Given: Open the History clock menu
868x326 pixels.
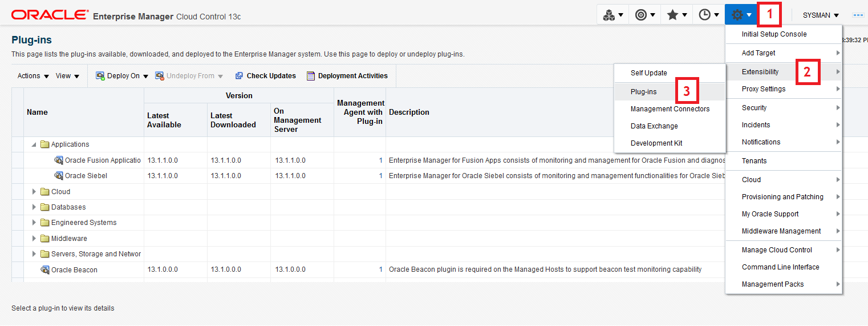Looking at the screenshot, I should click(709, 15).
